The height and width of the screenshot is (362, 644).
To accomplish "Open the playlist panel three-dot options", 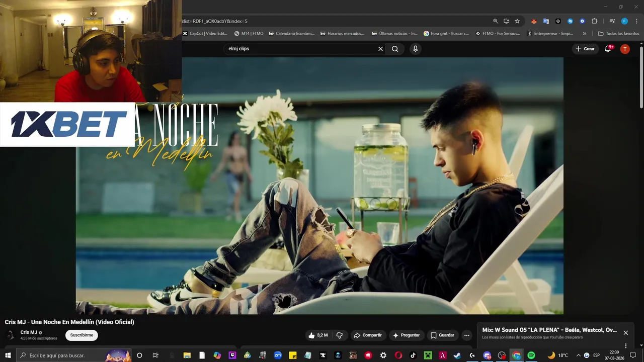I will point(626,346).
